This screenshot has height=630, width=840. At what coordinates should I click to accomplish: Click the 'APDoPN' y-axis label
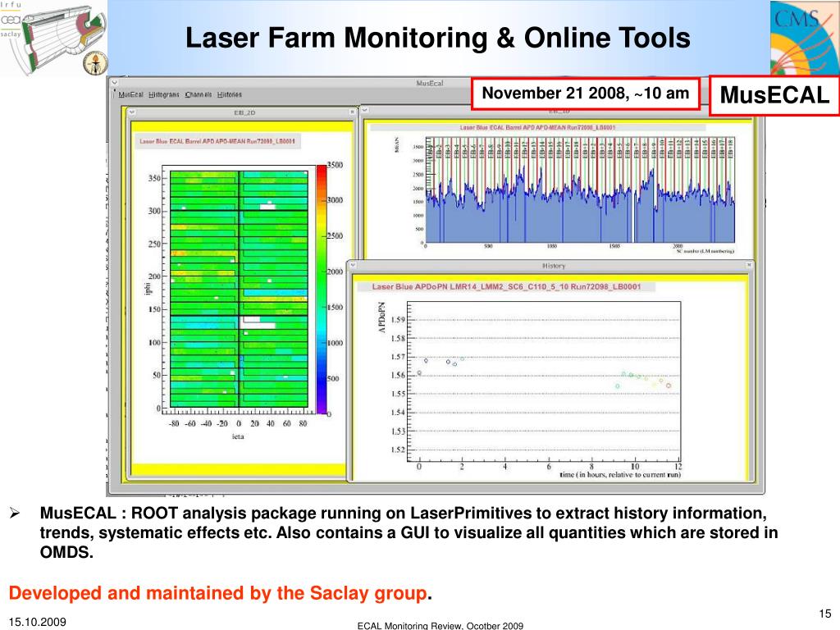tap(382, 317)
